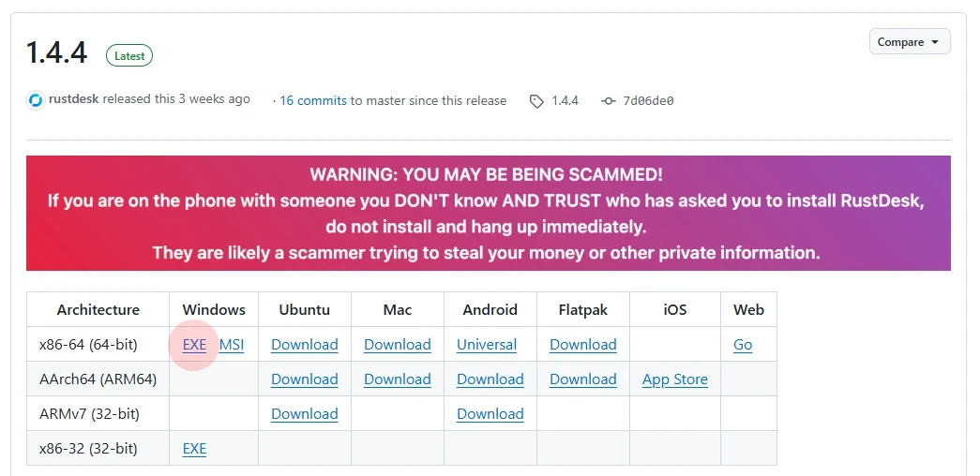Open the Compare dropdown
The width and height of the screenshot is (980, 476).
coord(910,42)
